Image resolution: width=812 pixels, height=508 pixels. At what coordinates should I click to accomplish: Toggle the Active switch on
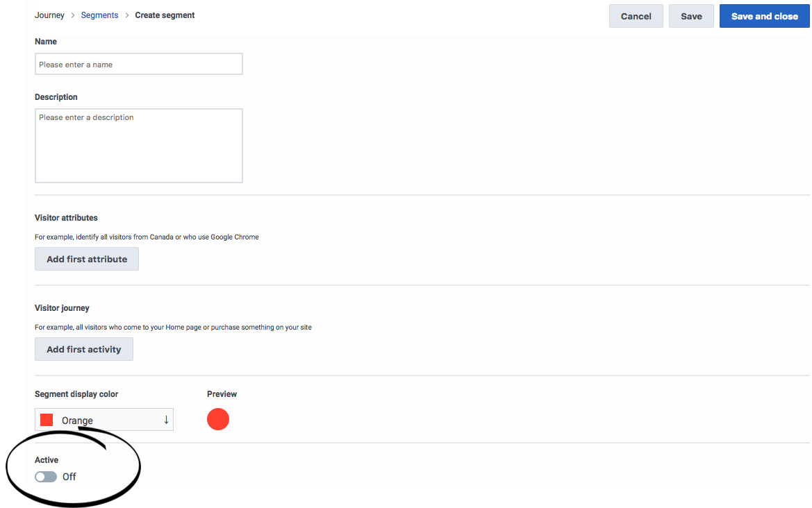click(x=46, y=477)
